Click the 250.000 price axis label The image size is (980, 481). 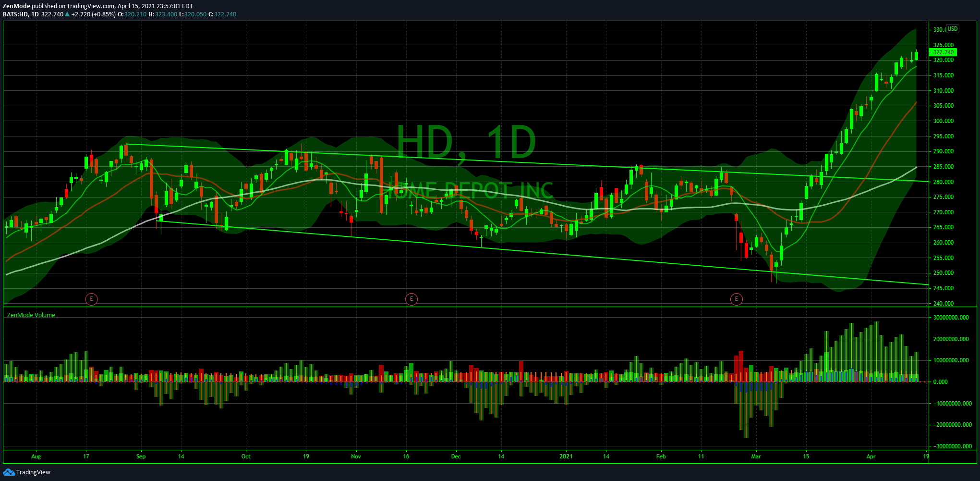point(944,273)
